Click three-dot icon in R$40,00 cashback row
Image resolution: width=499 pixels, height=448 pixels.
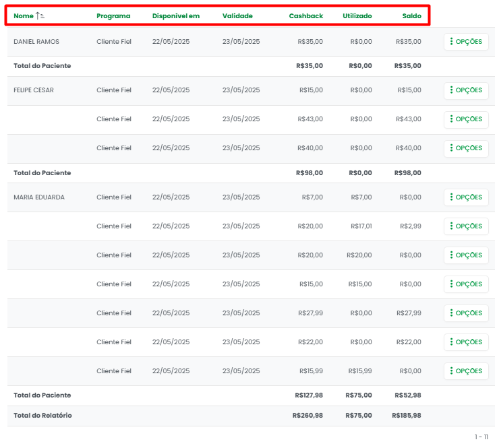pos(451,148)
